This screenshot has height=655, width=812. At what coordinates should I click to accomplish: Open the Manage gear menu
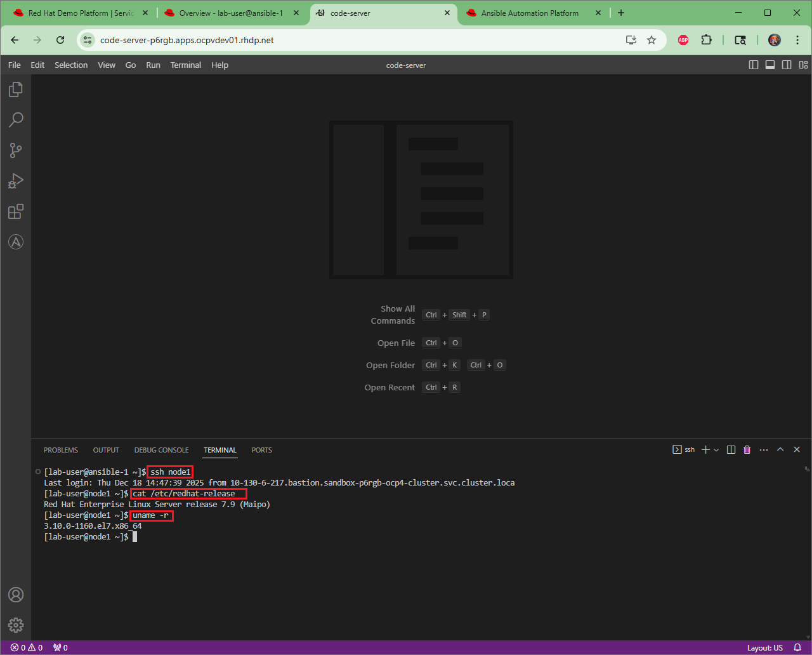(16, 625)
